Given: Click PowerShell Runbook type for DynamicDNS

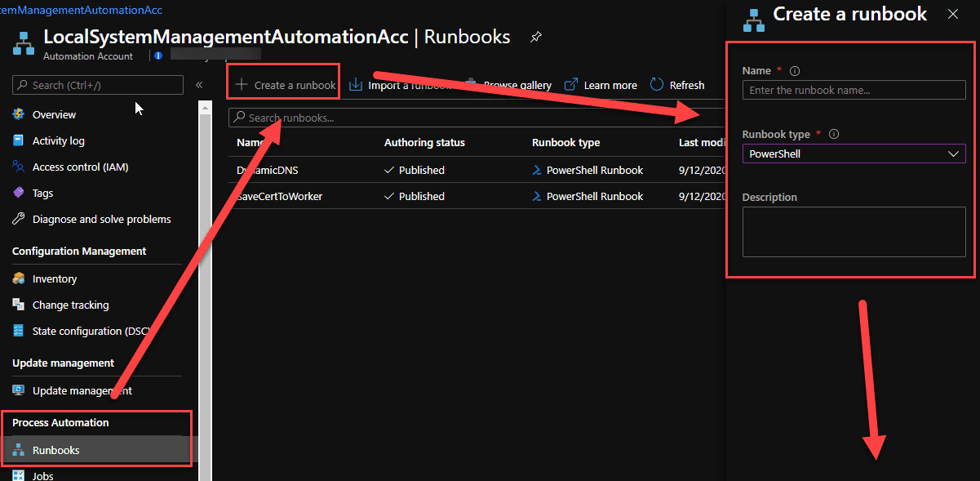Looking at the screenshot, I should tap(588, 170).
